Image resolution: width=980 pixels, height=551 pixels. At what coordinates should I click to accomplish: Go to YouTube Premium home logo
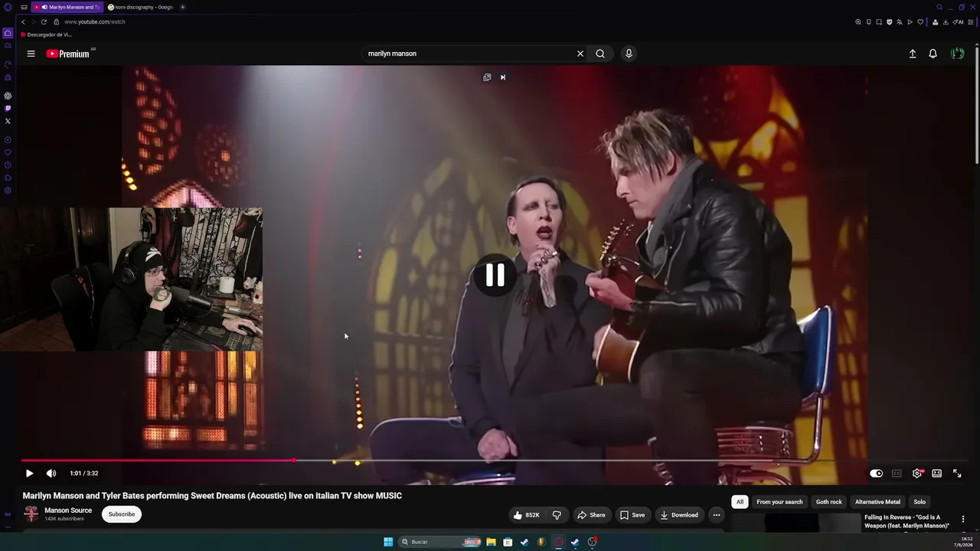tap(68, 54)
